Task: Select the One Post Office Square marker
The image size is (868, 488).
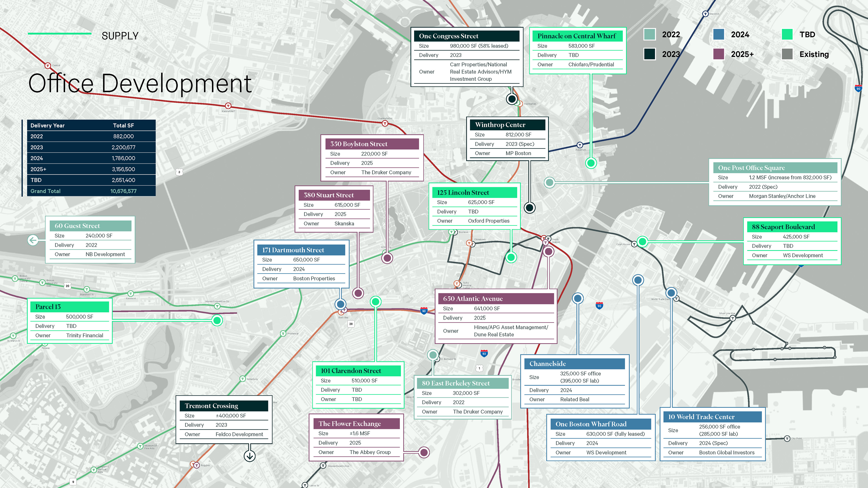Action: [x=550, y=182]
